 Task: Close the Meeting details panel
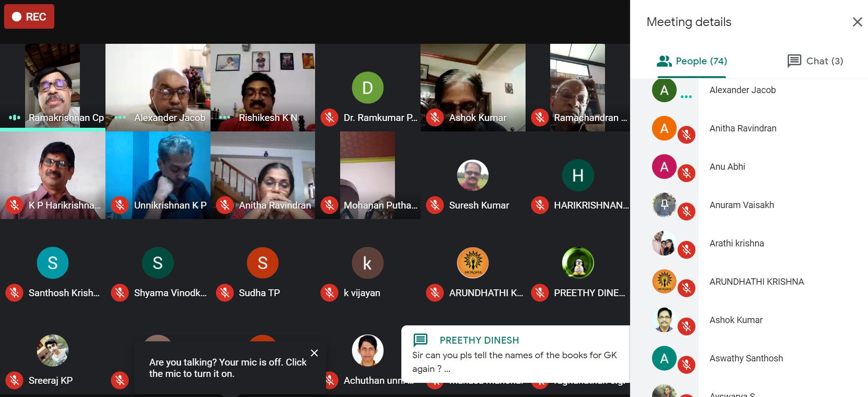857,22
